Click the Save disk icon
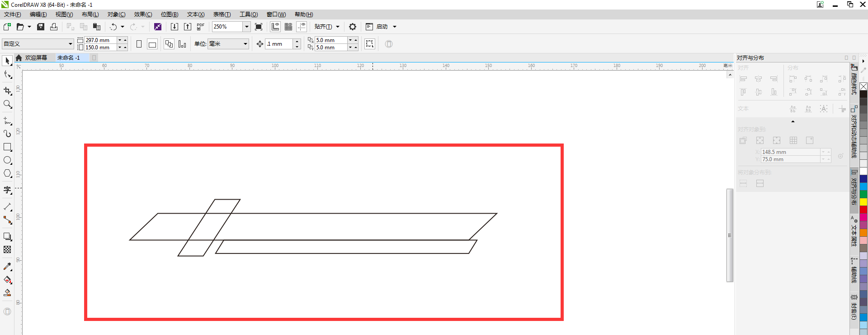868x335 pixels. (41, 27)
